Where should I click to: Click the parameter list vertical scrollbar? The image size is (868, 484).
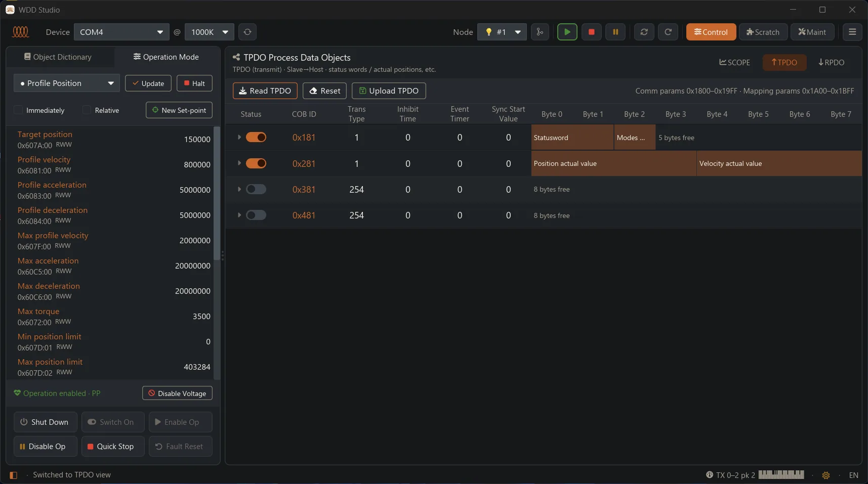coord(217,192)
